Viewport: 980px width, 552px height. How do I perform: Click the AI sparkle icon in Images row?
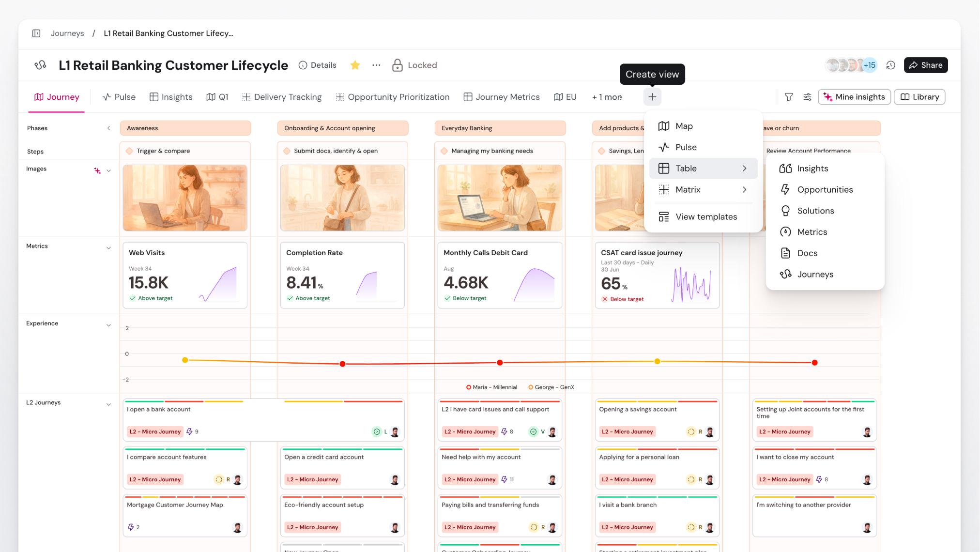coord(97,170)
